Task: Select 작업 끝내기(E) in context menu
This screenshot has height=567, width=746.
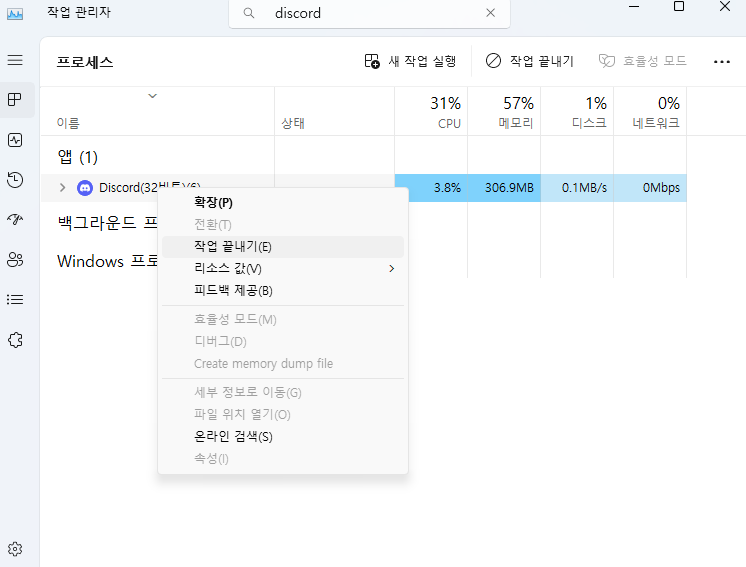Action: (x=233, y=246)
